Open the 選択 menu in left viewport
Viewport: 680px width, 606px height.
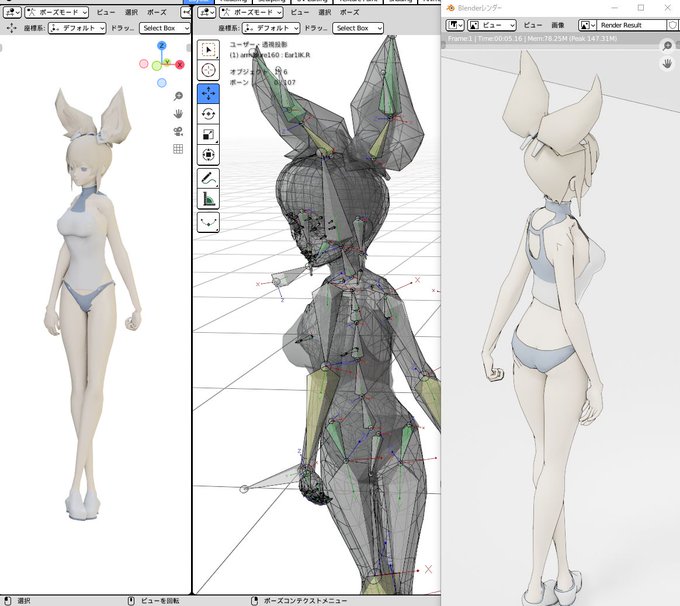131,12
